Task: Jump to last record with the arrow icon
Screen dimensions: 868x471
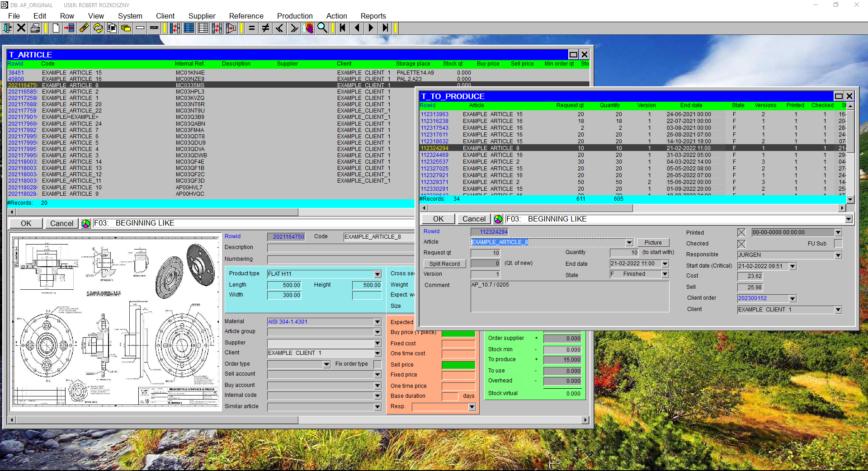Action: 385,28
